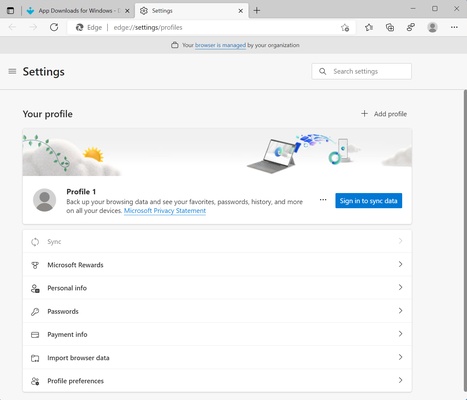Expand Passwords row chevron

[x=400, y=310]
